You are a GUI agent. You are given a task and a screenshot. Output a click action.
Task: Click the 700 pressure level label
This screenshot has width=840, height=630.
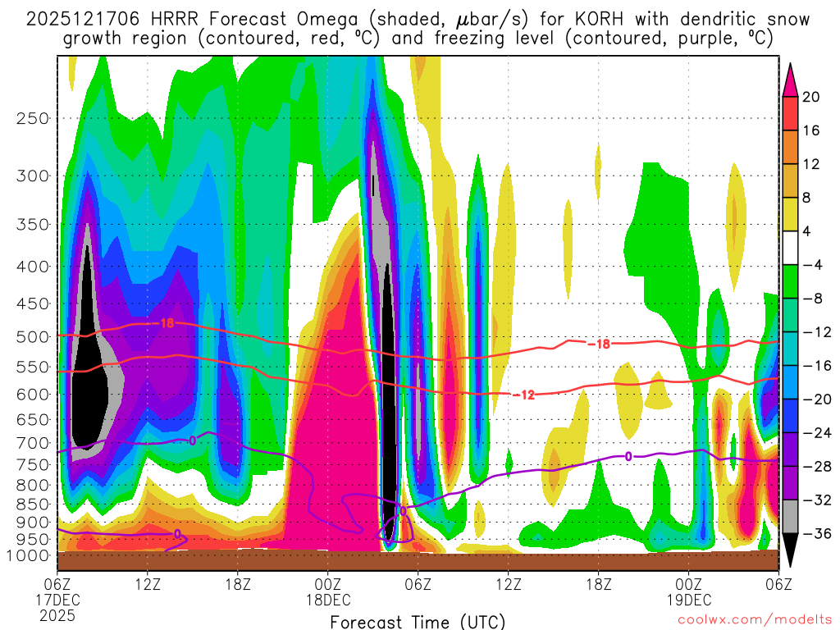pyautogui.click(x=32, y=443)
